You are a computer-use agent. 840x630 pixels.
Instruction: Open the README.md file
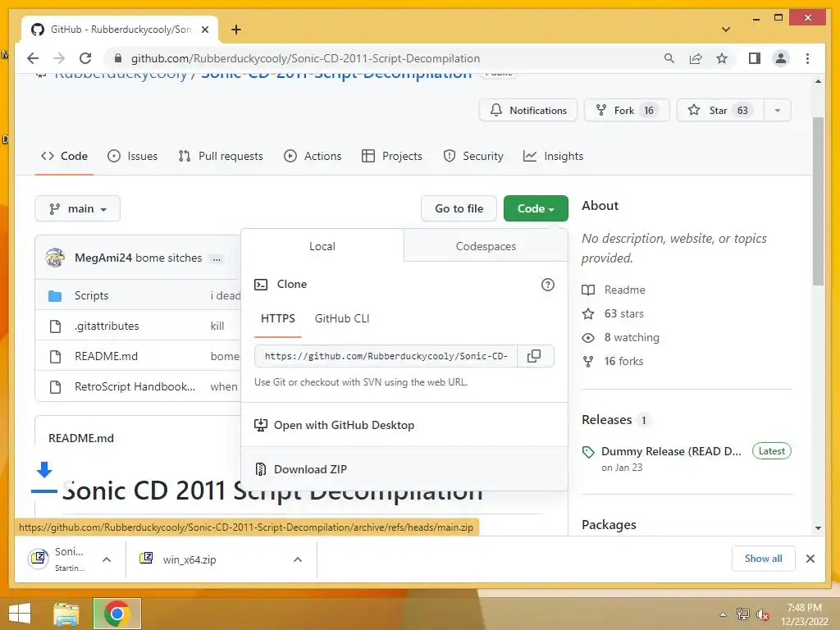pos(106,356)
